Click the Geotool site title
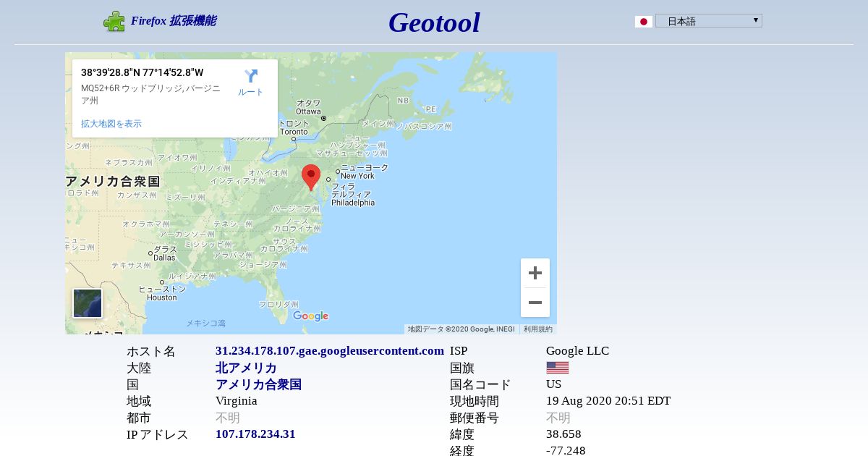This screenshot has height=456, width=868. tap(434, 22)
